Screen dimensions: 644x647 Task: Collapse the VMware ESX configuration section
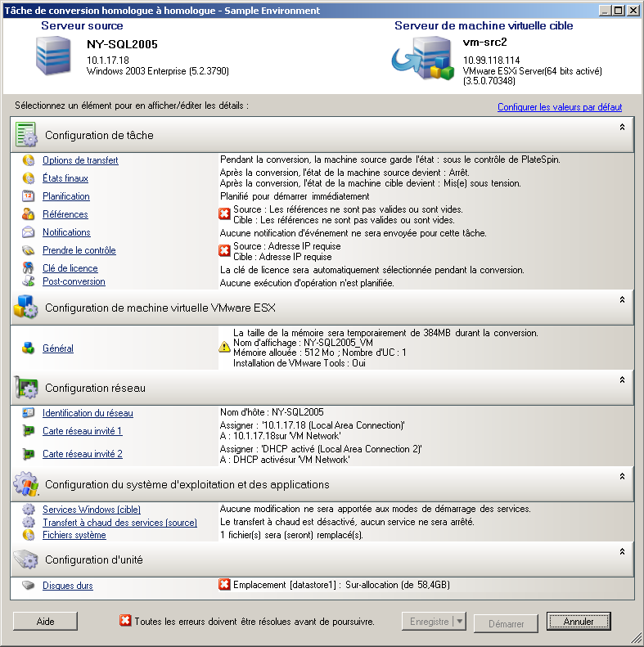622,299
